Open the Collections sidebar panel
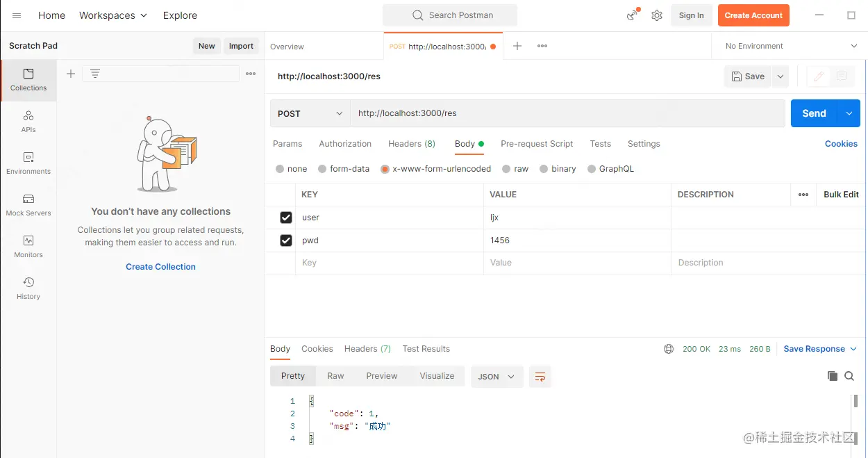Viewport: 868px width, 458px height. [28, 79]
